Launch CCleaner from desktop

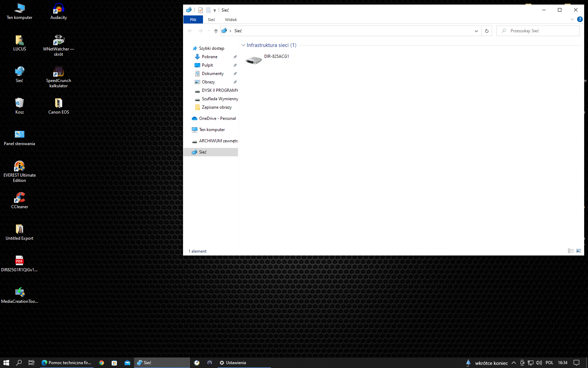(20, 200)
